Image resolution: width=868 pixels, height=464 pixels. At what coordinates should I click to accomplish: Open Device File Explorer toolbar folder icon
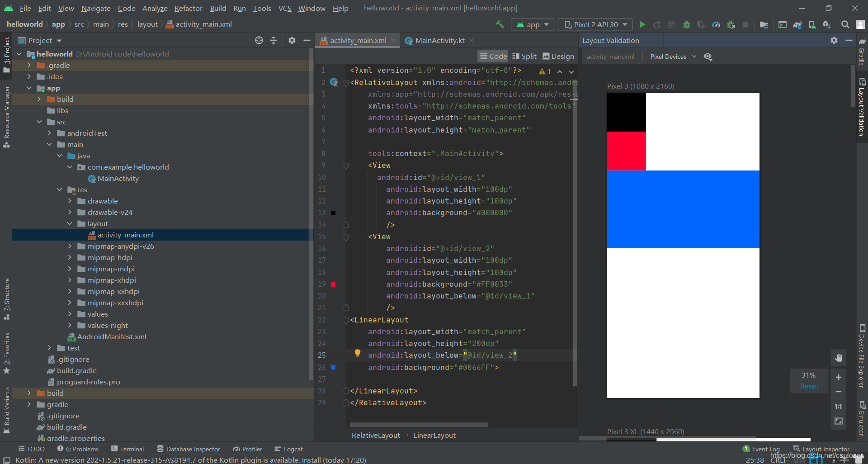pyautogui.click(x=764, y=24)
